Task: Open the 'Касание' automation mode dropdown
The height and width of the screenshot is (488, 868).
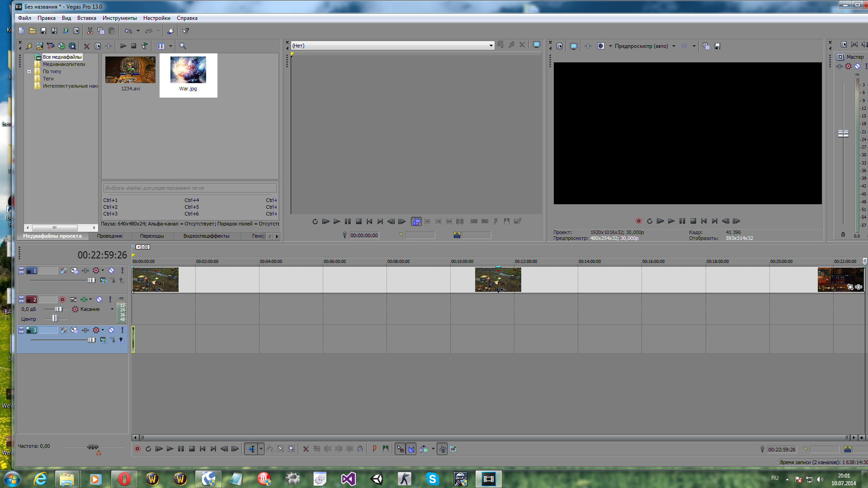Action: (x=112, y=309)
